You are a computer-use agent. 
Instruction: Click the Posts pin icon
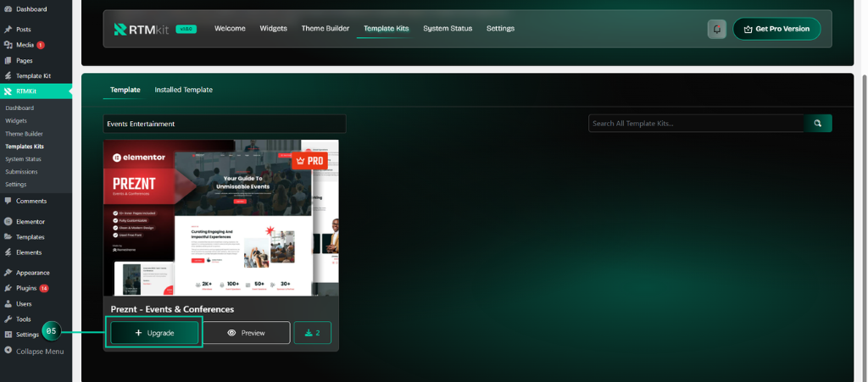(x=8, y=30)
